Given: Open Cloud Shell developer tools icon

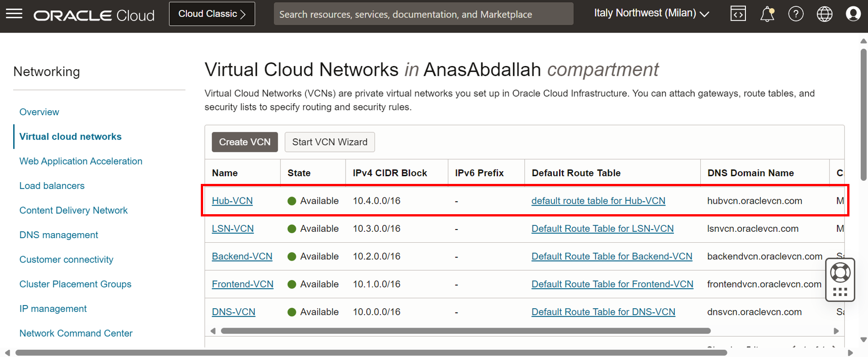Looking at the screenshot, I should pos(738,14).
